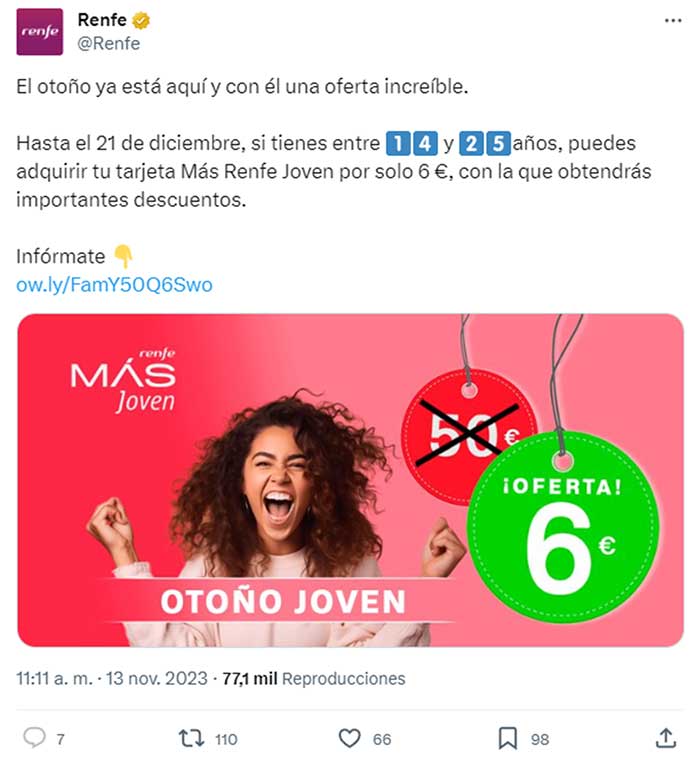Screen dimensions: 700x766
Task: Like the tweet with heart icon
Action: click(x=349, y=738)
